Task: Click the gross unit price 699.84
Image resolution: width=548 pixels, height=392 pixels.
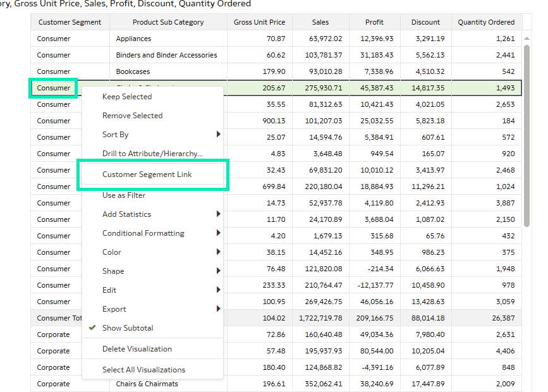Action: click(x=274, y=187)
